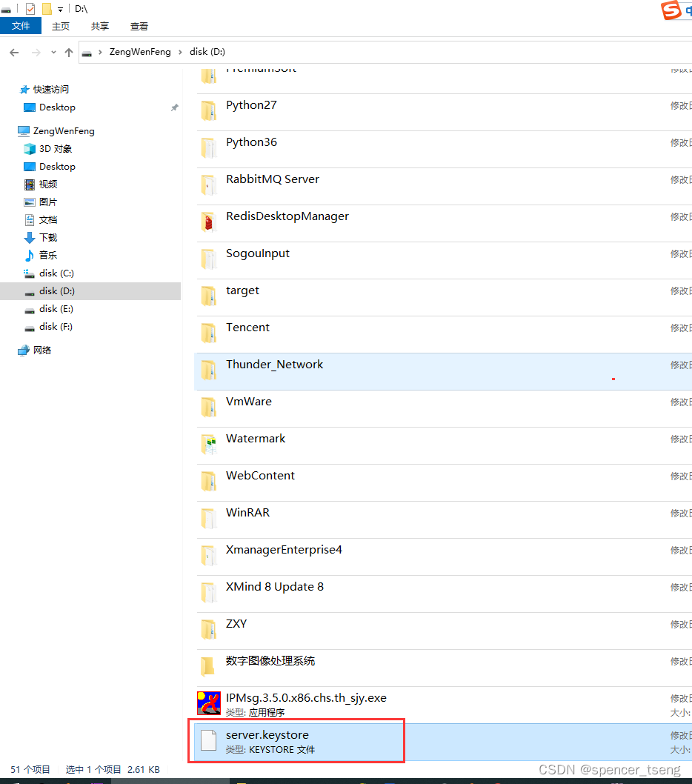Open the 文件 (File) menu
This screenshot has width=692, height=784.
click(21, 25)
